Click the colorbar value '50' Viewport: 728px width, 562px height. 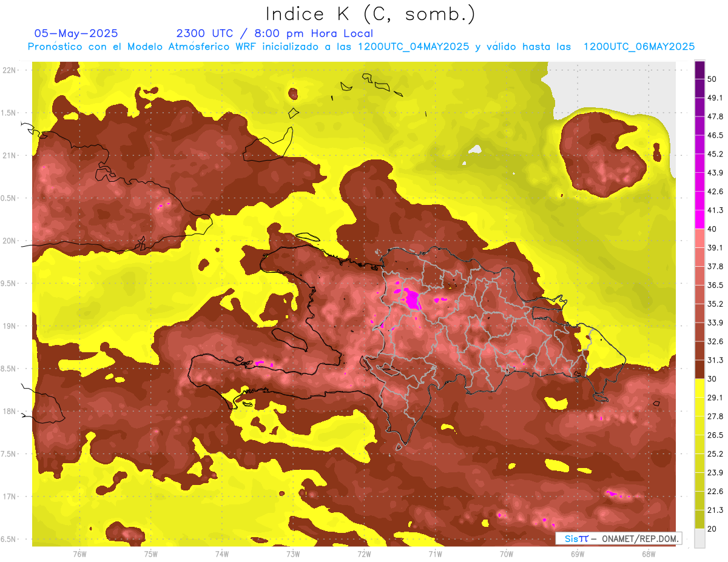pos(713,79)
